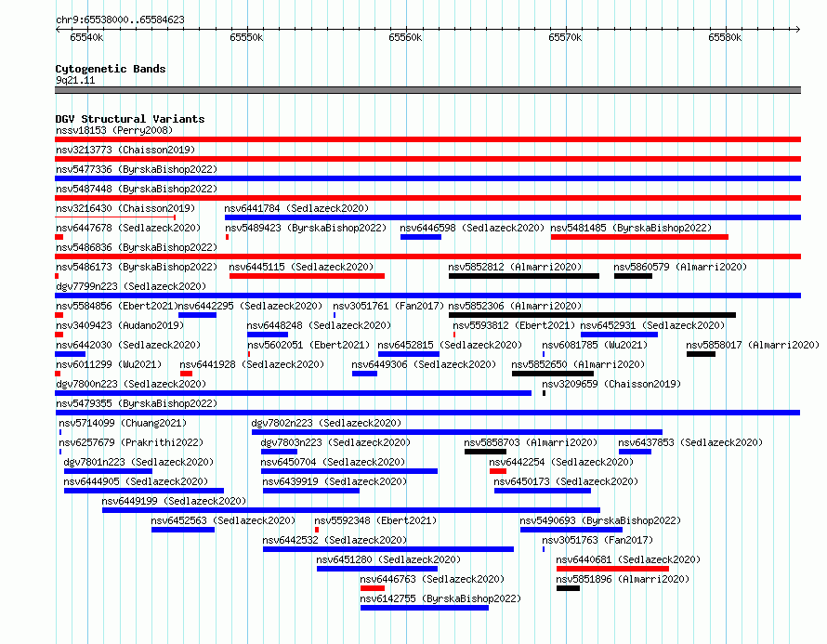Click the 65570k ruler tick label

[565, 37]
